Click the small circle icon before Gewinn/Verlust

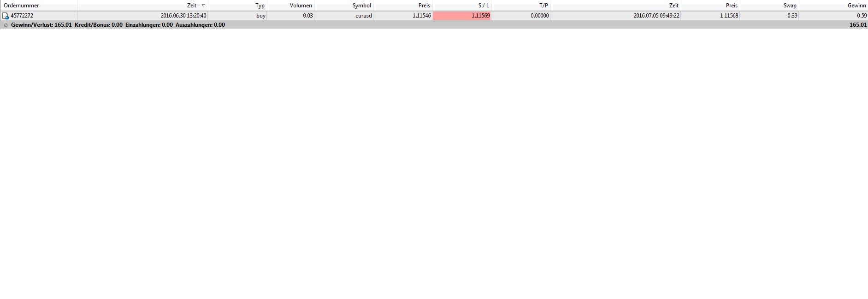(6, 25)
